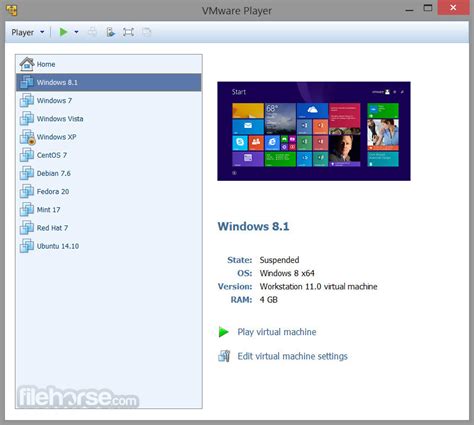Expand the power options dropdown arrow
This screenshot has width=474, height=425.
coord(76,32)
